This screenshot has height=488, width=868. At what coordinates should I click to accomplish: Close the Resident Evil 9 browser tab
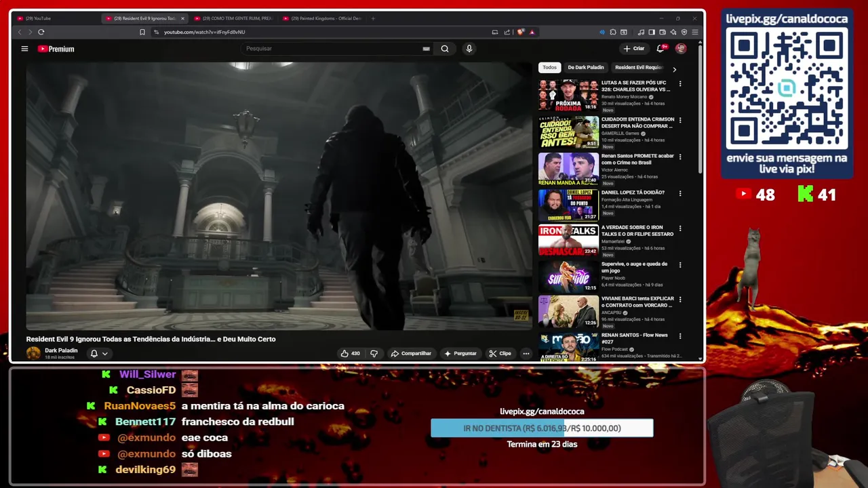tap(182, 18)
